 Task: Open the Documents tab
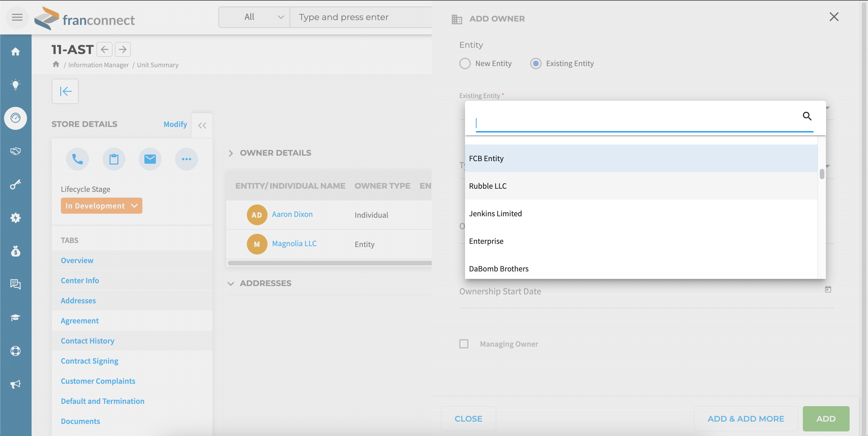click(81, 421)
